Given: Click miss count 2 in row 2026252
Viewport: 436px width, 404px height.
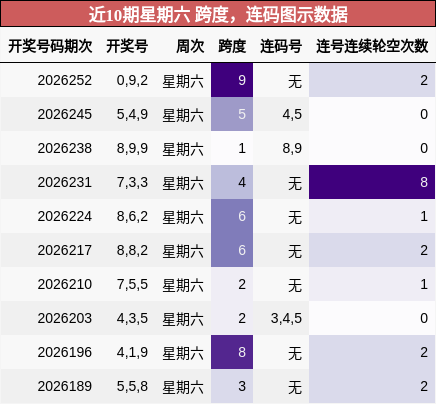Looking at the screenshot, I should (x=372, y=80).
